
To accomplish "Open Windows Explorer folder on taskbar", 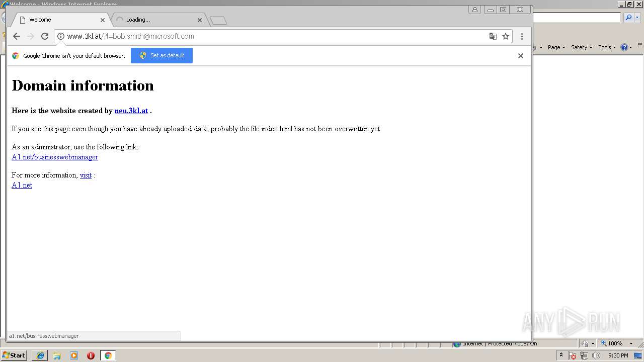I will tap(57, 355).
